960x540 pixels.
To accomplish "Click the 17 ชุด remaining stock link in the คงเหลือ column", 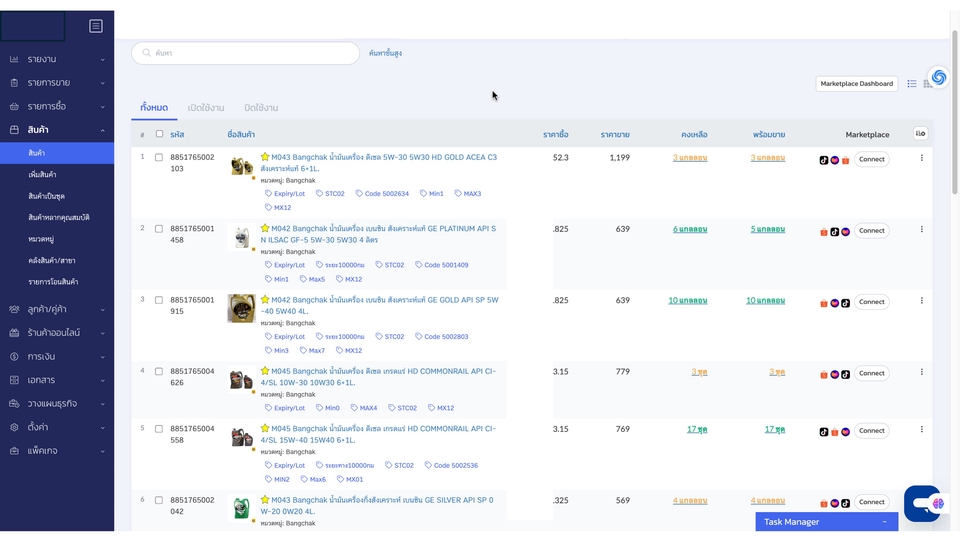I will click(697, 429).
